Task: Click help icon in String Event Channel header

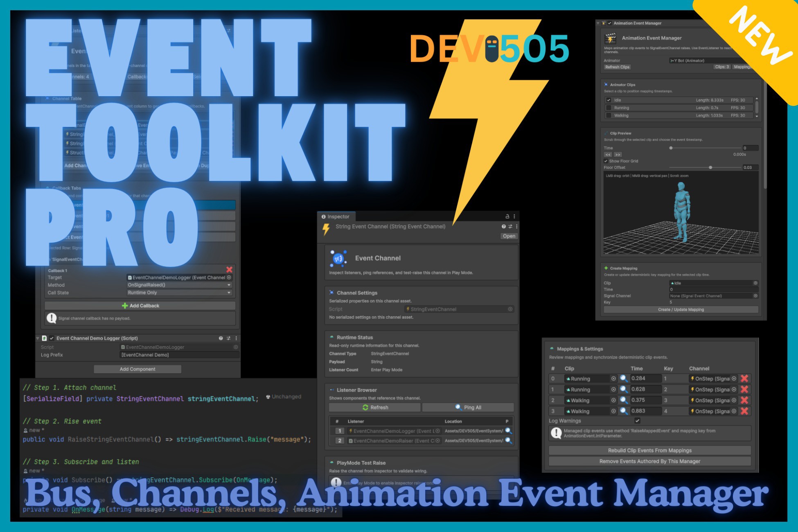Action: (504, 226)
